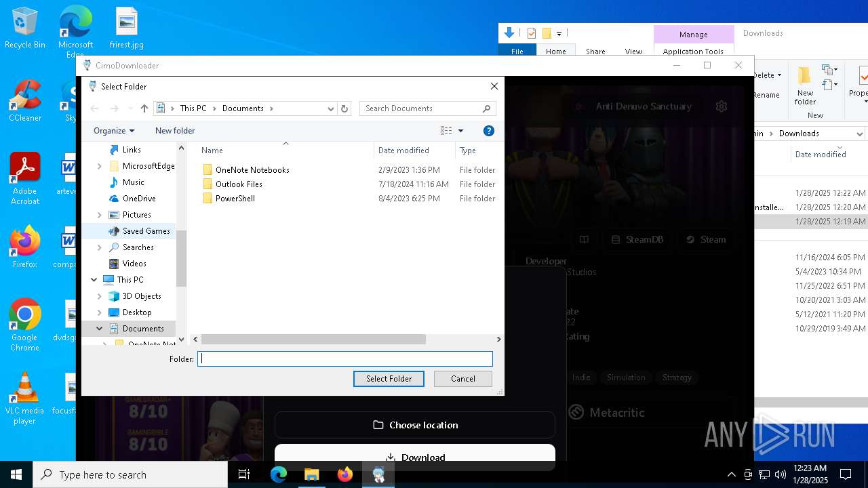Select Music in navigation tree
This screenshot has height=488, width=868.
coord(133,182)
